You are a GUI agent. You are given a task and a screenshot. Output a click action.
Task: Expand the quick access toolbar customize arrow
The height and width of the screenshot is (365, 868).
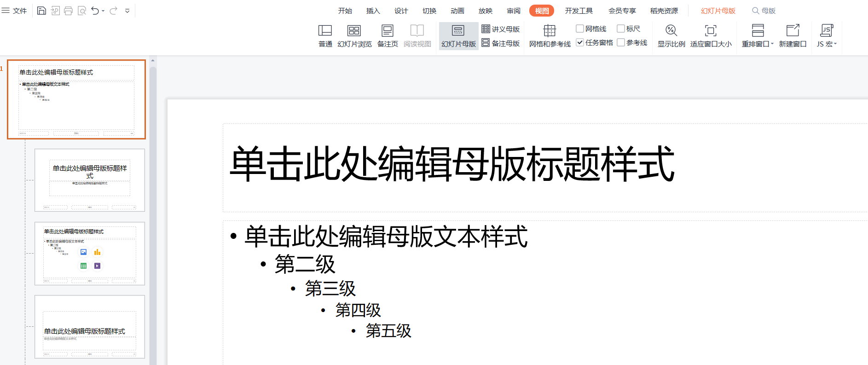tap(127, 11)
